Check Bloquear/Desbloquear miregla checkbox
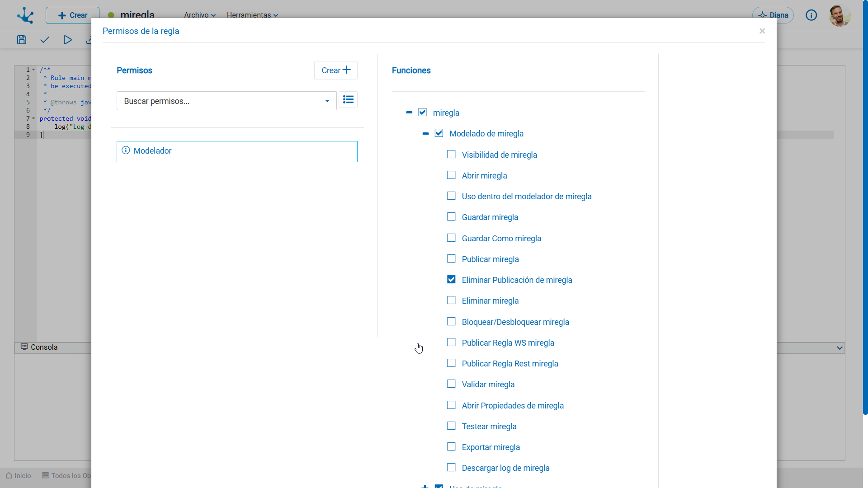 tap(451, 321)
